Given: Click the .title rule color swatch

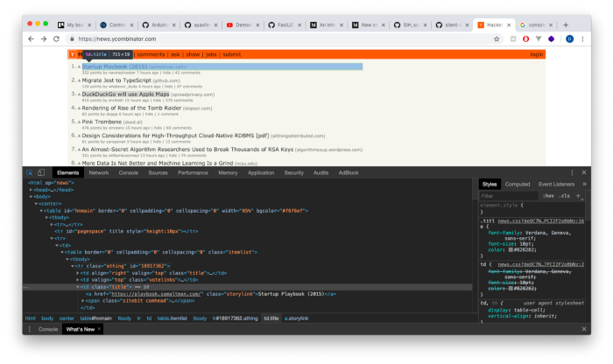Looking at the screenshot, I should (511, 249).
